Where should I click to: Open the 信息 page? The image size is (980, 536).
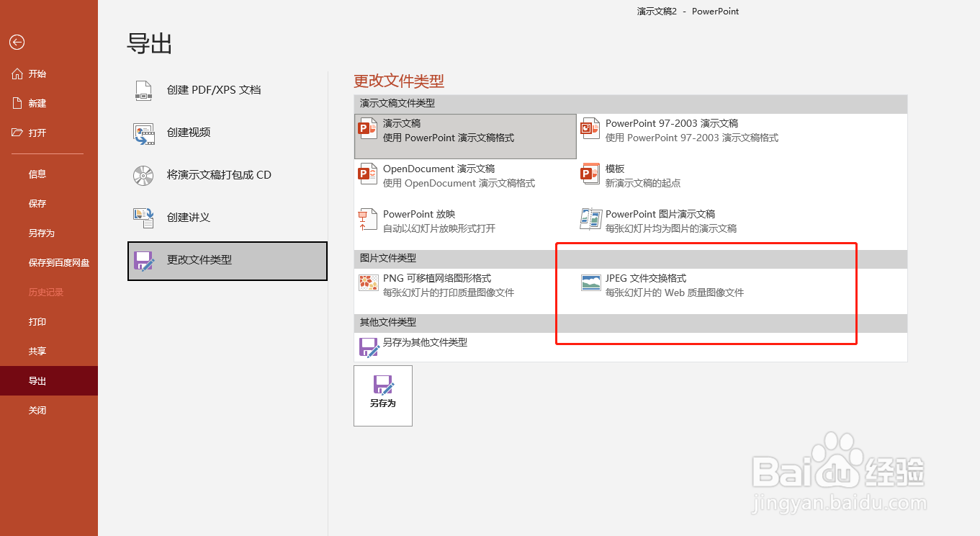49,174
